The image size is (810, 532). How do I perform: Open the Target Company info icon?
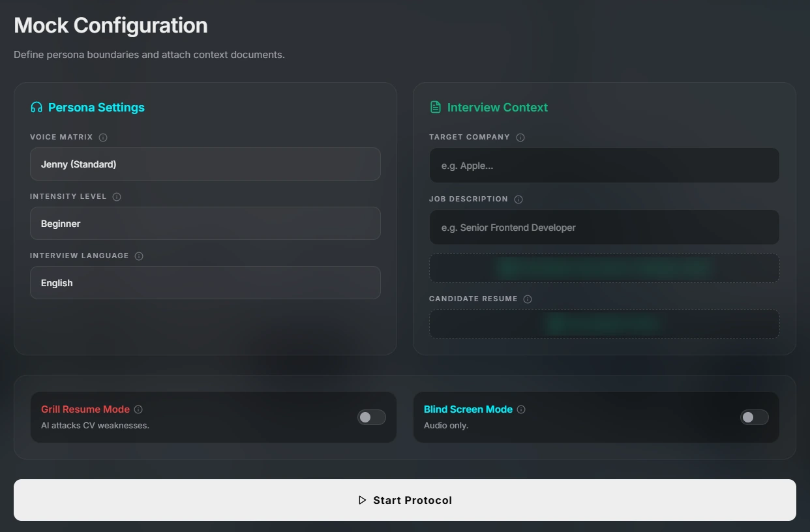click(x=520, y=138)
